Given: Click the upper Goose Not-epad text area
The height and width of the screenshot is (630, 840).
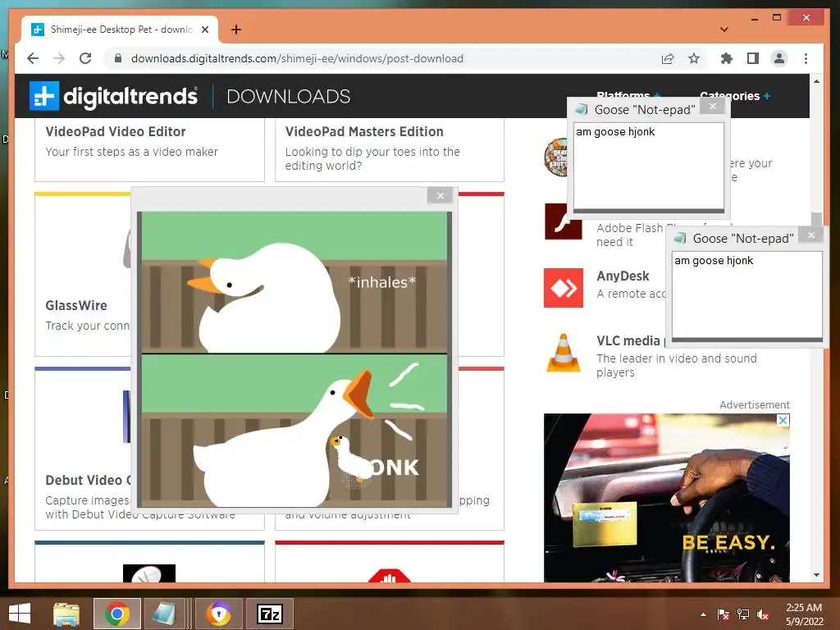Looking at the screenshot, I should pos(649,166).
